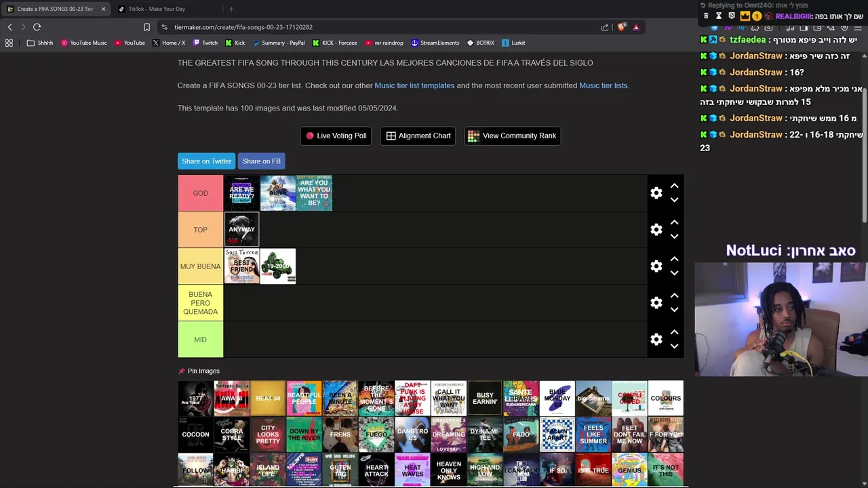Move the TOP tier row down

pos(674,237)
